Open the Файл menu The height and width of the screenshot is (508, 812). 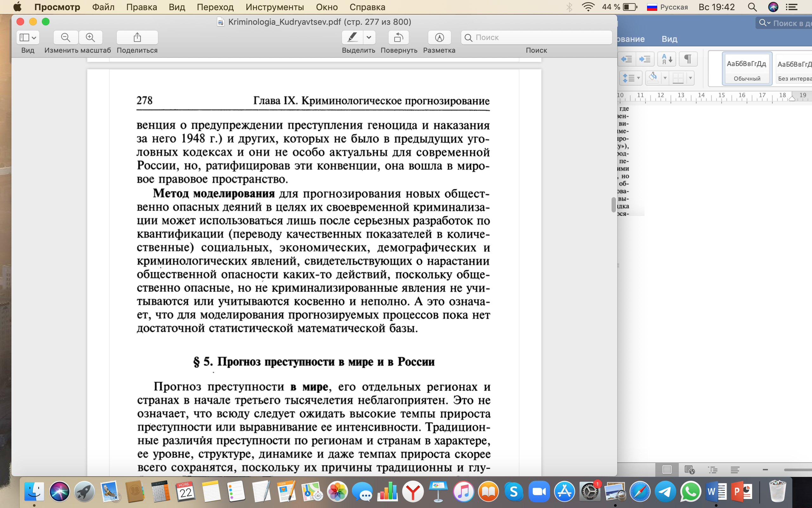coord(103,7)
